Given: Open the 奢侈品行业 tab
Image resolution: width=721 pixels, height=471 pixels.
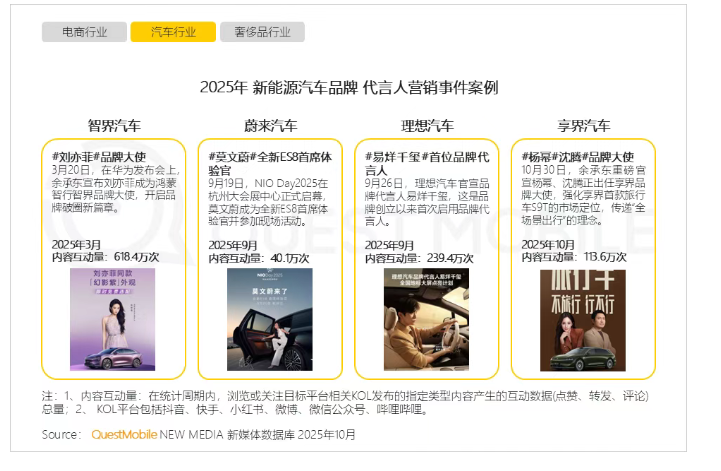Looking at the screenshot, I should (x=262, y=32).
